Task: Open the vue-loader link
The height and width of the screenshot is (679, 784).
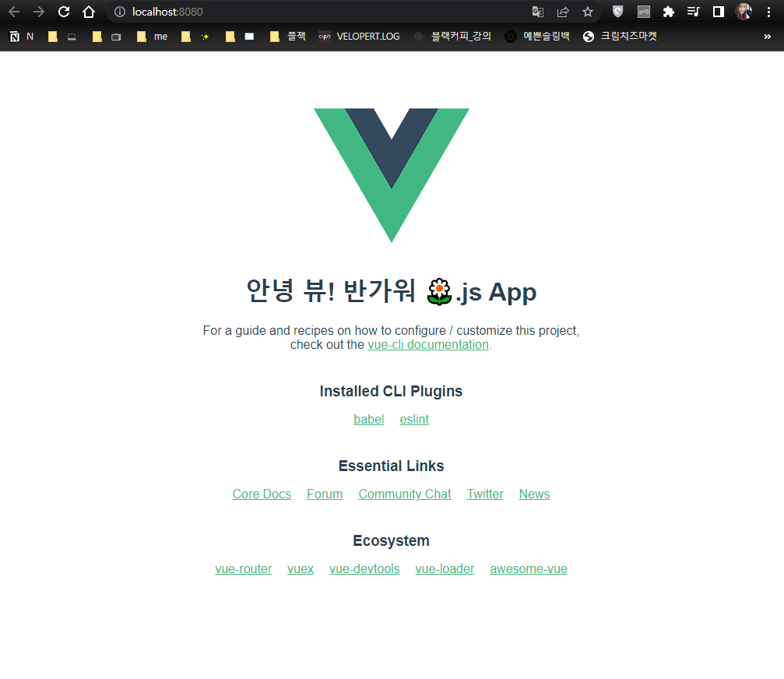Action: tap(445, 568)
